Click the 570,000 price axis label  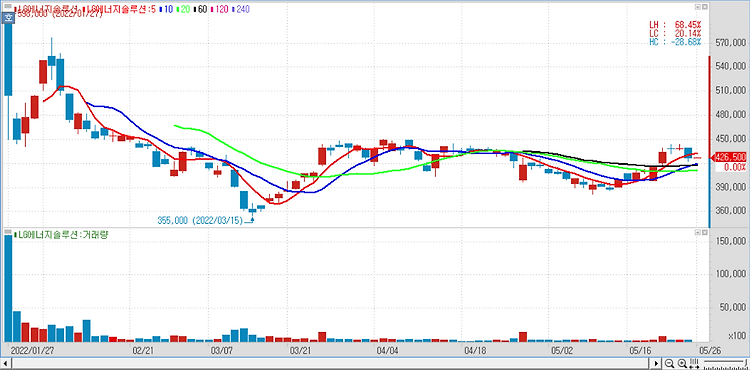730,43
